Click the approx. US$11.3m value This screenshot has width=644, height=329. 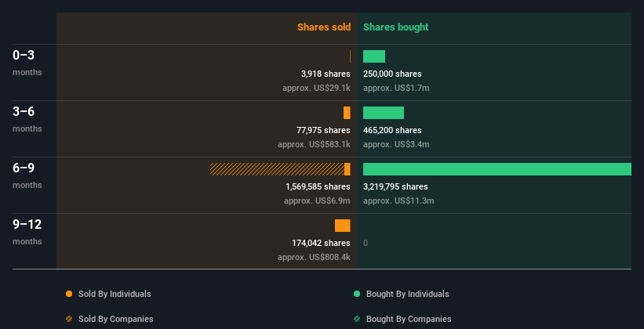(x=398, y=201)
